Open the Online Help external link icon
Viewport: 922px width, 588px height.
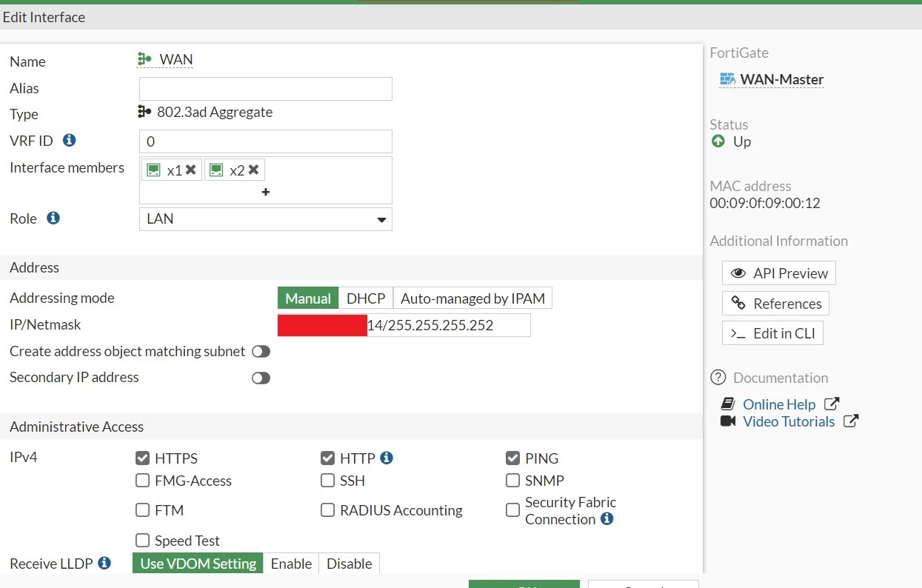(832, 404)
